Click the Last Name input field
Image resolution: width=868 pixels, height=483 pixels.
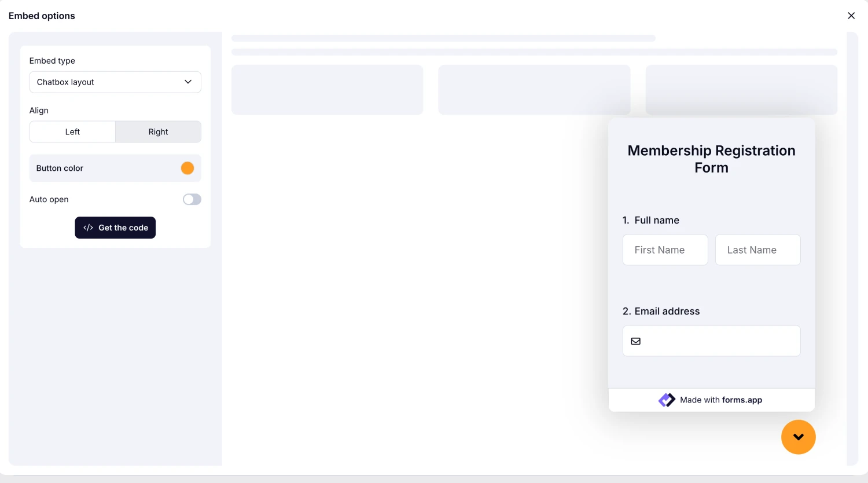(757, 250)
